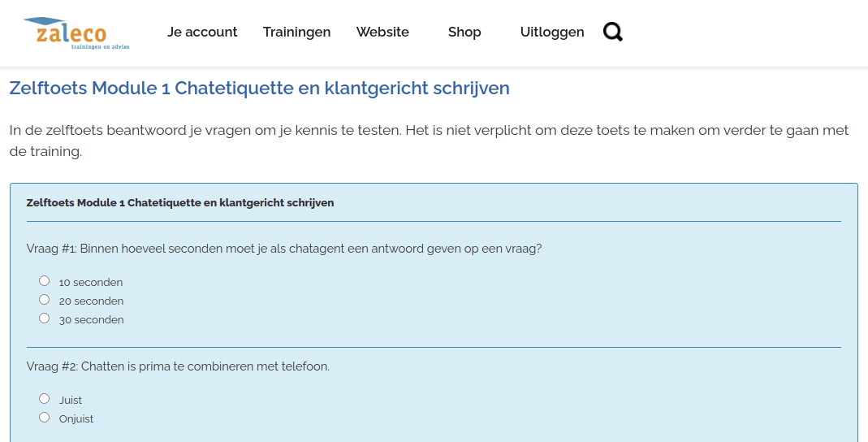
Task: Click the bold quiz title inside the blue panel
Action: pyautogui.click(x=180, y=203)
